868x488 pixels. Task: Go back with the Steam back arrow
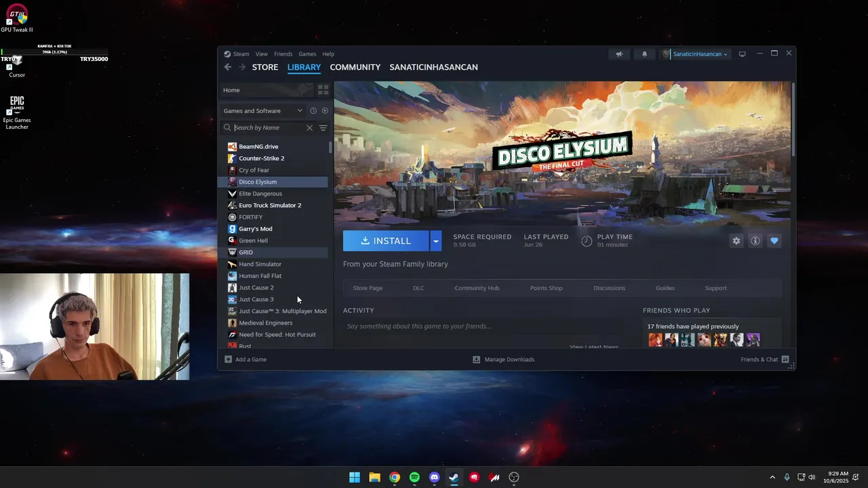[x=228, y=67]
